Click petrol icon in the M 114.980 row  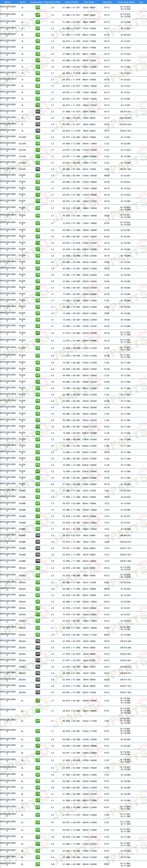tap(38, 67)
